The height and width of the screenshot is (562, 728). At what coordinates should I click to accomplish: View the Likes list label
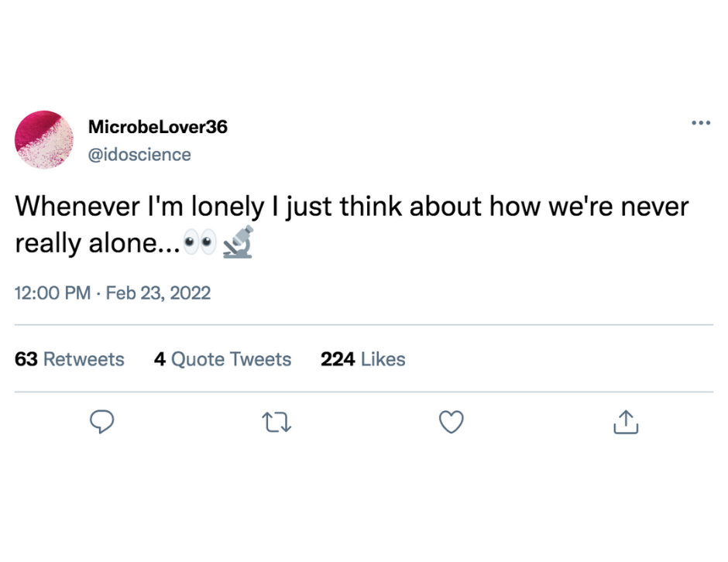click(x=383, y=359)
